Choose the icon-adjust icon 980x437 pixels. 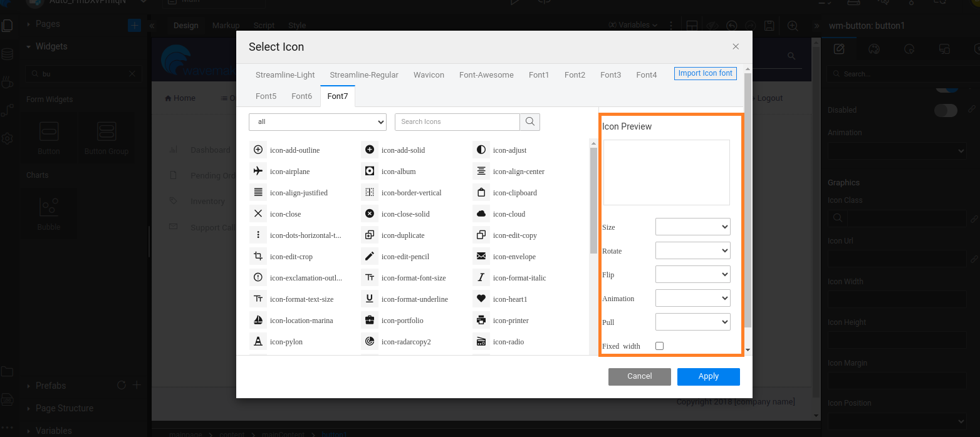509,150
